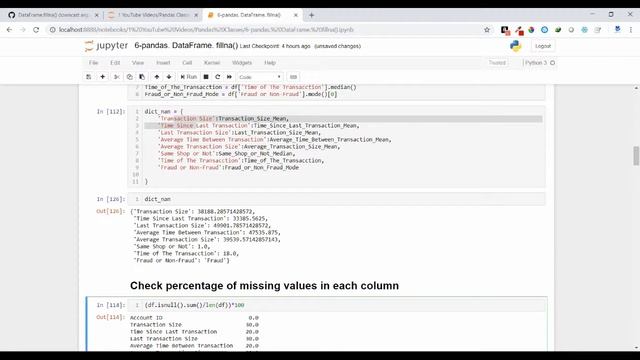Reload the current page

click(36, 30)
